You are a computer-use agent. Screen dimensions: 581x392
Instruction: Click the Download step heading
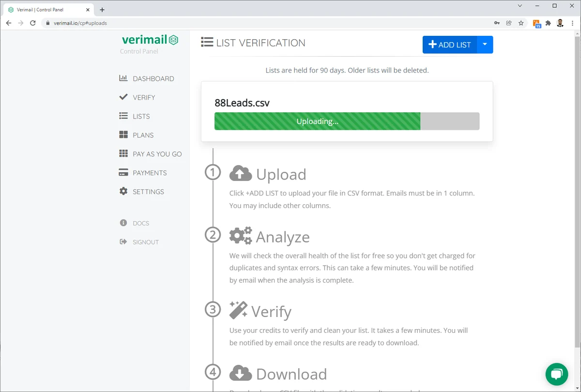291,374
